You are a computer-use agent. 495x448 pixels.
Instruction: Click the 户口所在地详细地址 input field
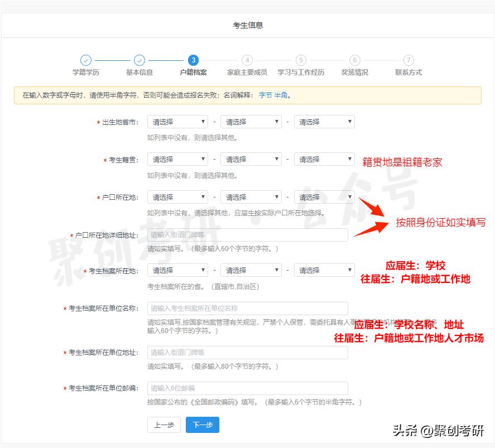247,235
